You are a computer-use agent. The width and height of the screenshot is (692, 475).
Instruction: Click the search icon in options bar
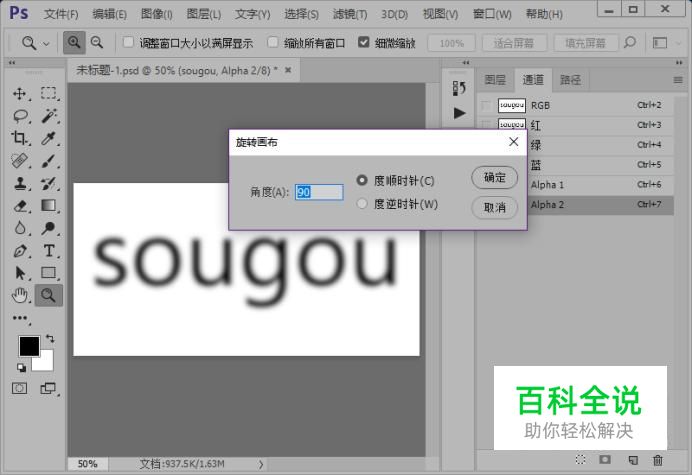630,42
